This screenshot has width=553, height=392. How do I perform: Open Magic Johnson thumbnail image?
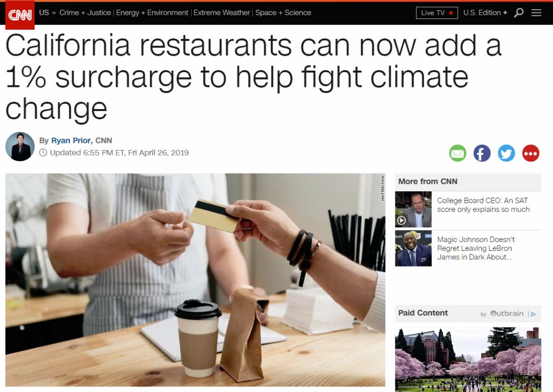tap(413, 248)
